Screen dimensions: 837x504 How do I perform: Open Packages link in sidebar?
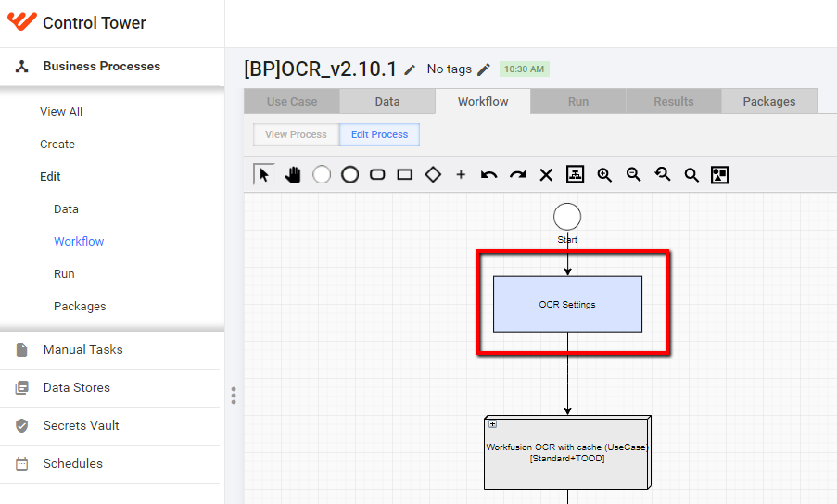pyautogui.click(x=80, y=306)
